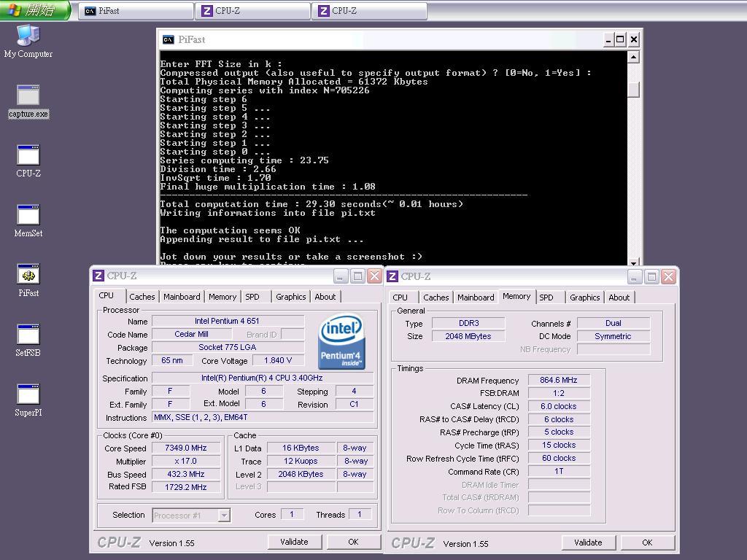The width and height of the screenshot is (747, 560).
Task: Click the Core Speed value 7349.0 MHz
Action: point(186,448)
